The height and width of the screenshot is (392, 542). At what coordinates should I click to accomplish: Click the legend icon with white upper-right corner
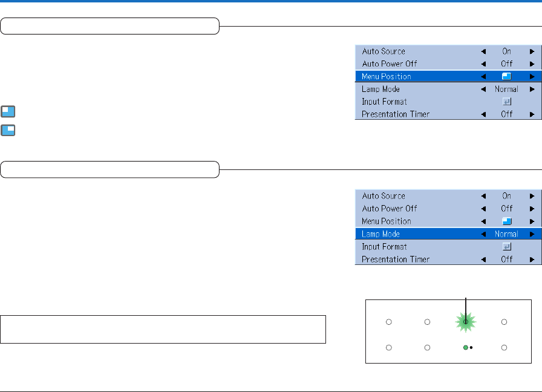pyautogui.click(x=8, y=130)
